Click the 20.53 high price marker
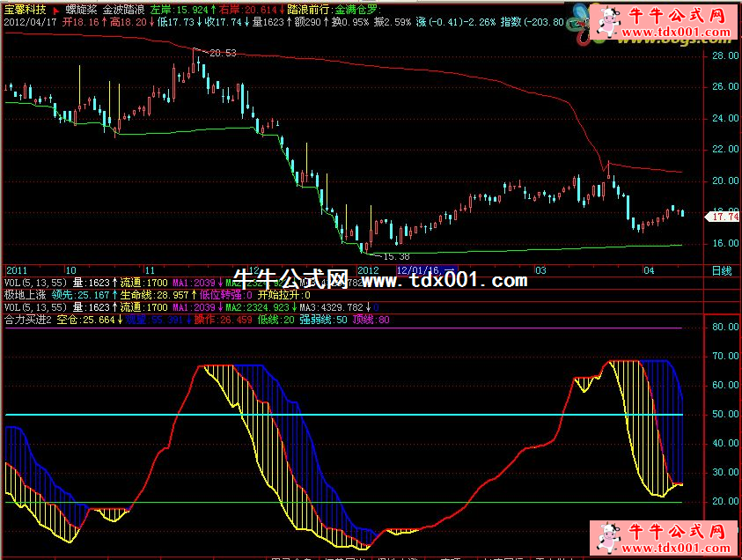742x560 pixels. pyautogui.click(x=224, y=53)
